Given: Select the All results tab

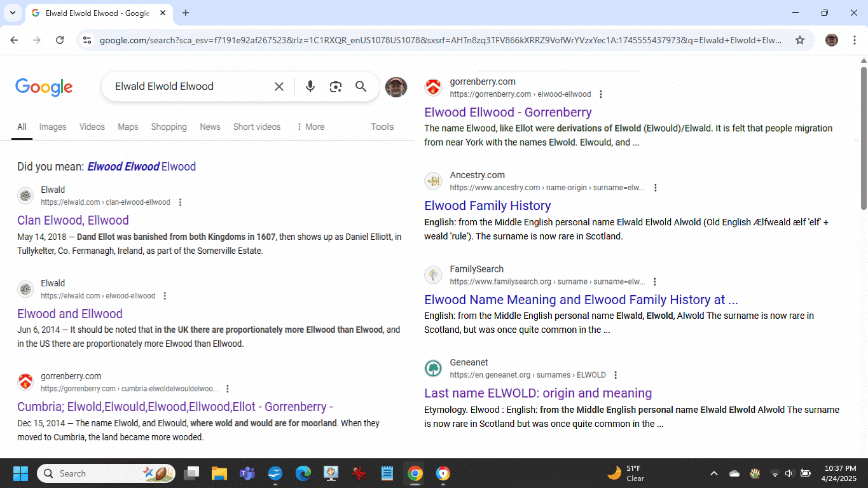Looking at the screenshot, I should coord(22,127).
